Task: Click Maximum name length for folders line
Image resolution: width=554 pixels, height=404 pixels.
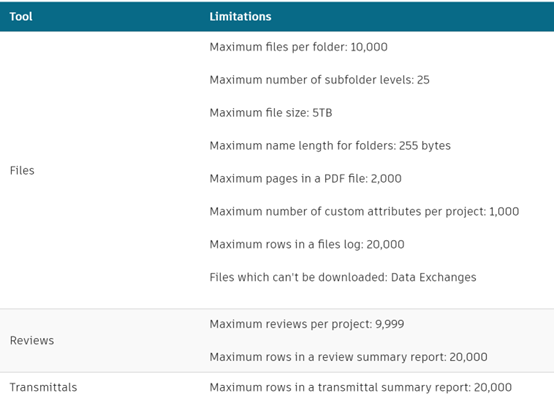Action: pyautogui.click(x=330, y=146)
